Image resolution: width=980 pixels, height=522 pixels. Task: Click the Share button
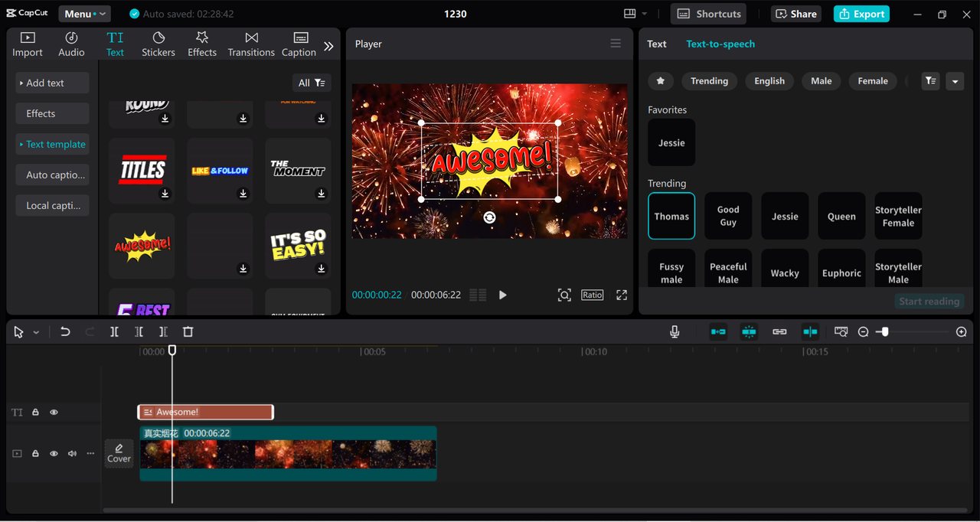795,14
